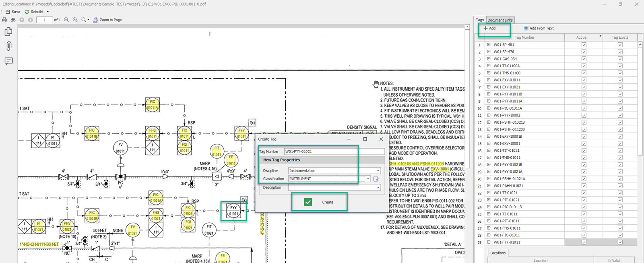This screenshot has width=644, height=263.
Task: Click Add From Text
Action: (x=539, y=28)
